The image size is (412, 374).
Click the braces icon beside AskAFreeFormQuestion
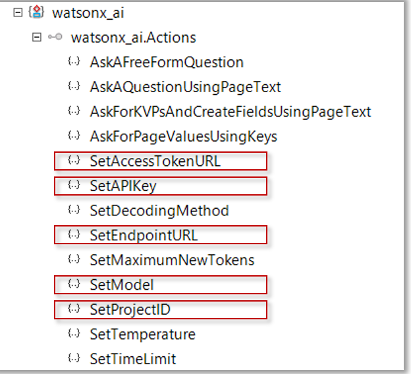coord(74,61)
